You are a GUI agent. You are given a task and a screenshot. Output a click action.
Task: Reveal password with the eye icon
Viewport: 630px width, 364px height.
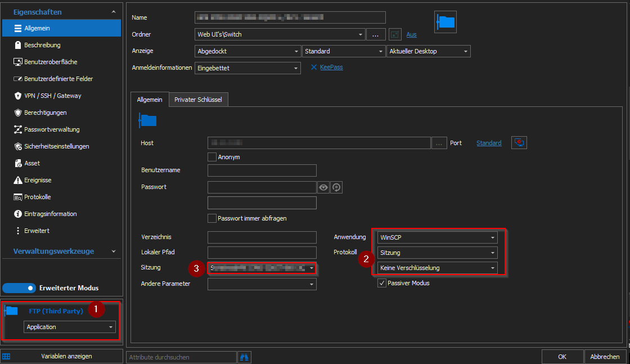point(323,187)
